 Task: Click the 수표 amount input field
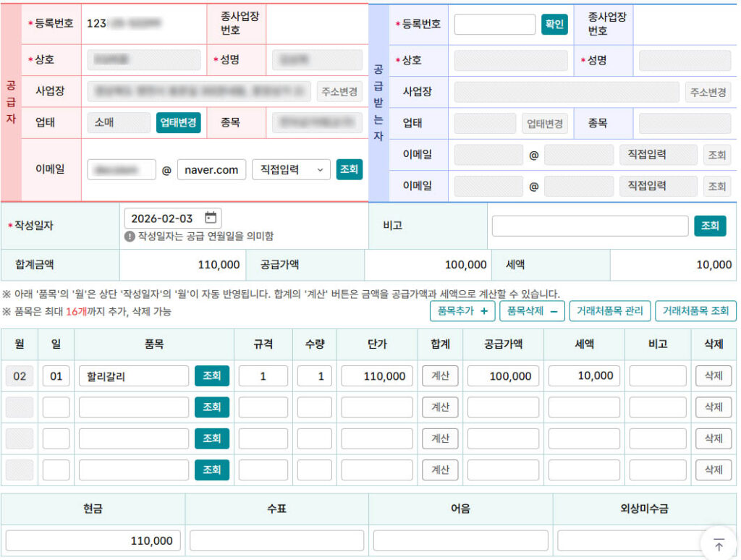(276, 540)
